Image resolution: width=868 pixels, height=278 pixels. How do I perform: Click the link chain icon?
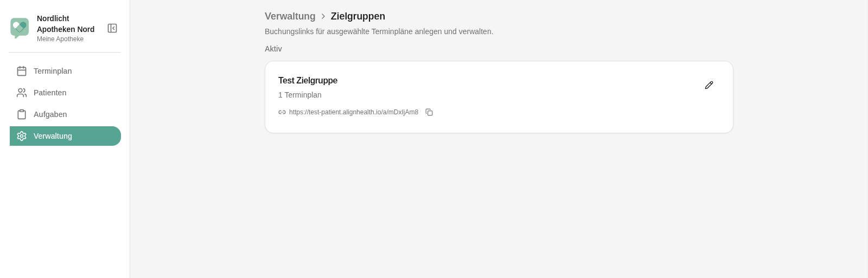[x=282, y=112]
